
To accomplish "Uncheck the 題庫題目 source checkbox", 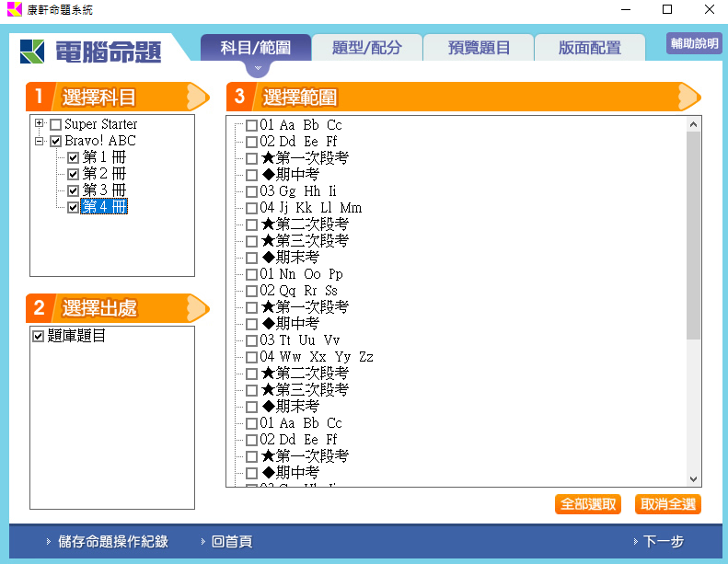I will pos(38,336).
